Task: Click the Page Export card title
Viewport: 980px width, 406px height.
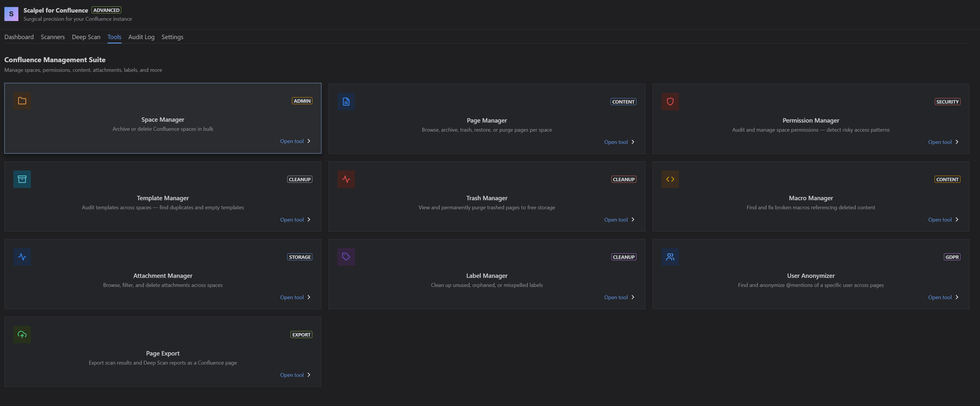Action: point(163,353)
